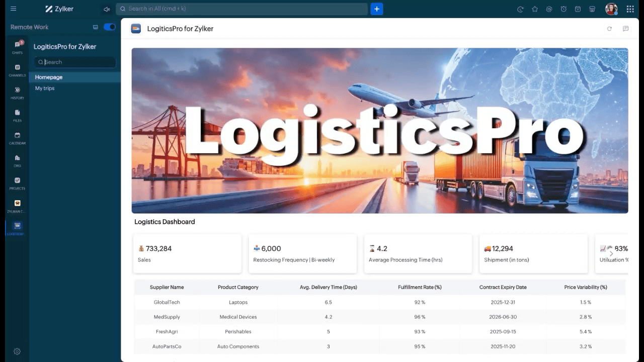Click the 5.4 % price variability cell
This screenshot has width=644, height=362.
point(586,331)
